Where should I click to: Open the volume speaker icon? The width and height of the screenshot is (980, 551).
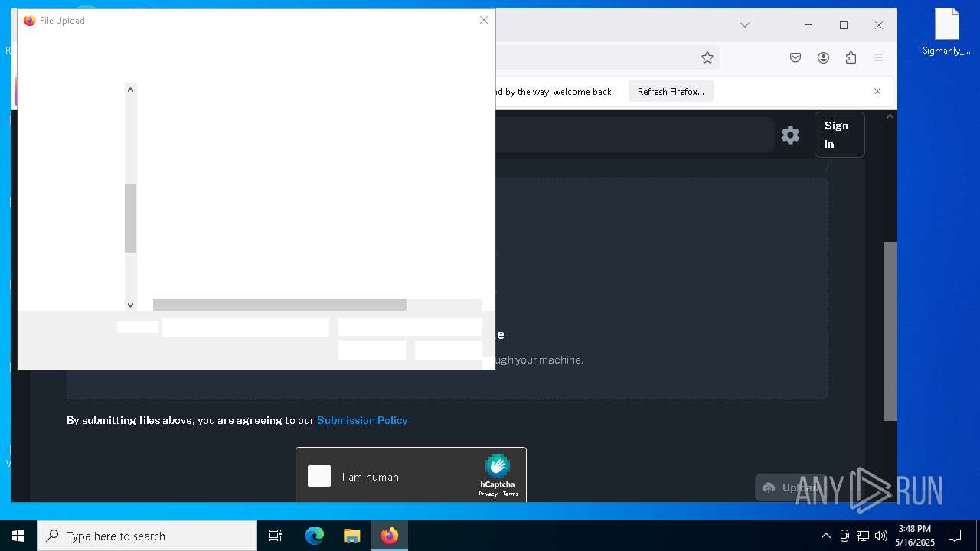click(881, 536)
